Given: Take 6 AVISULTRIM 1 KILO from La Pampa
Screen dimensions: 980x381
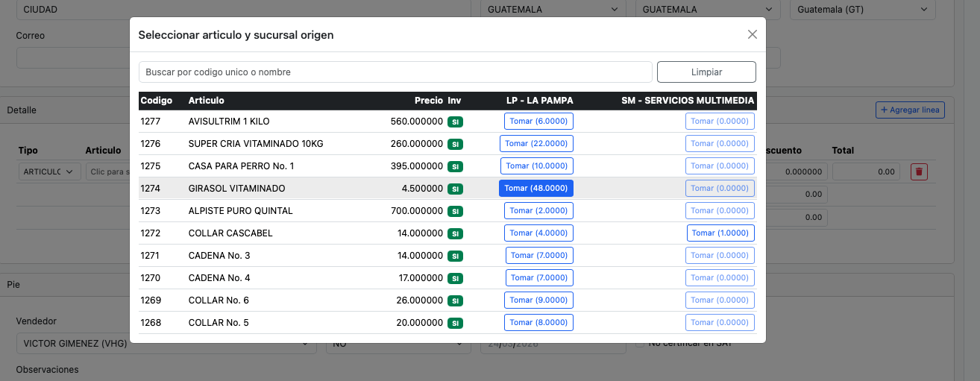Looking at the screenshot, I should pos(538,121).
